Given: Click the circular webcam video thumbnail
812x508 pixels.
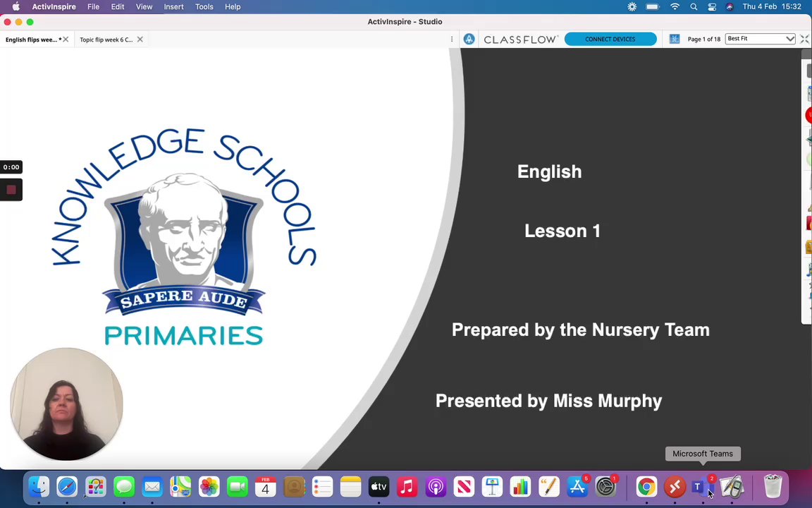Looking at the screenshot, I should 66,404.
